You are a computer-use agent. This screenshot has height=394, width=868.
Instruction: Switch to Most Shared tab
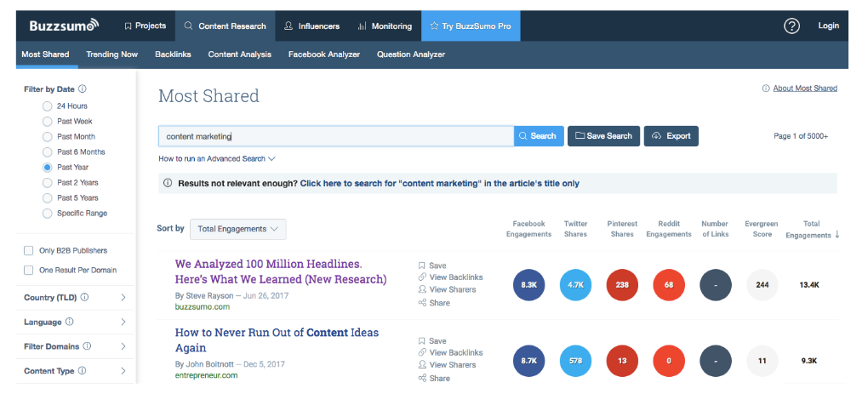[x=45, y=54]
